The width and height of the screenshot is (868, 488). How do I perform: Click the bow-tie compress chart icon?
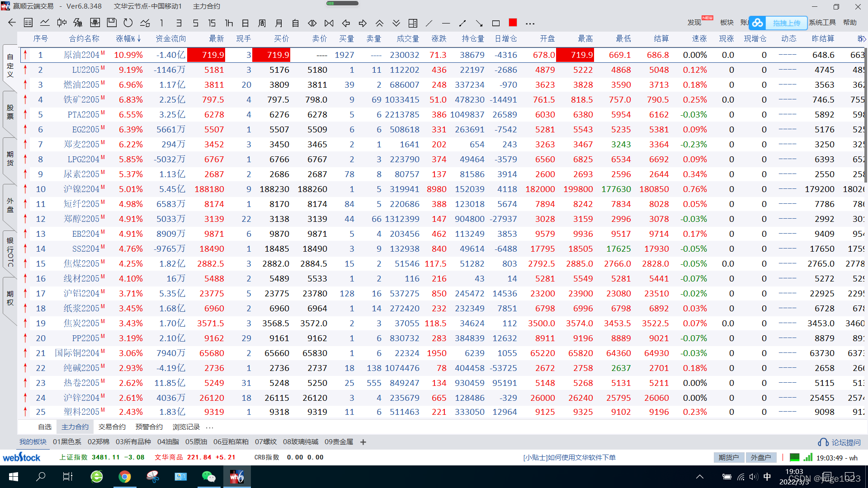tap(329, 23)
